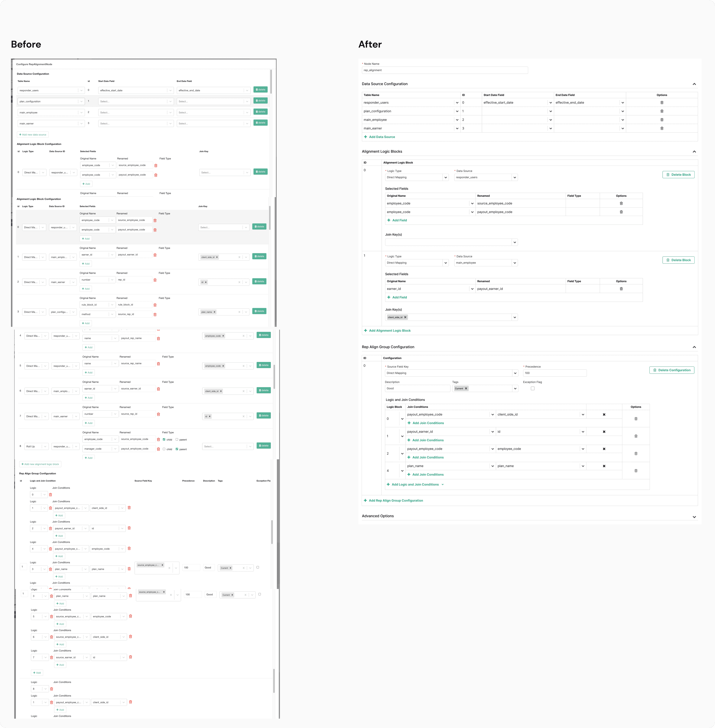Delete the payout_earner_id field row

pyautogui.click(x=621, y=289)
